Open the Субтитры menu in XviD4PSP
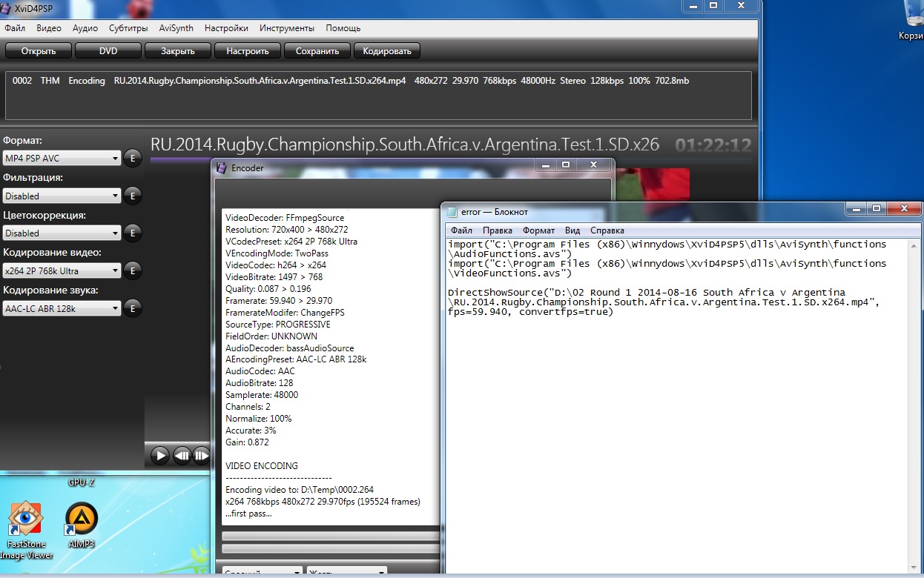 pyautogui.click(x=128, y=28)
